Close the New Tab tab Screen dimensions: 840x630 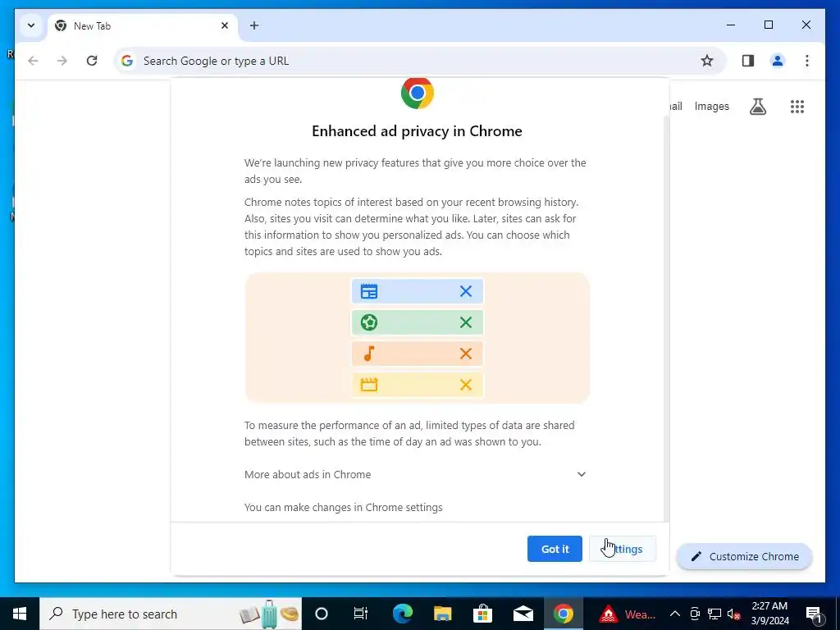coord(225,25)
